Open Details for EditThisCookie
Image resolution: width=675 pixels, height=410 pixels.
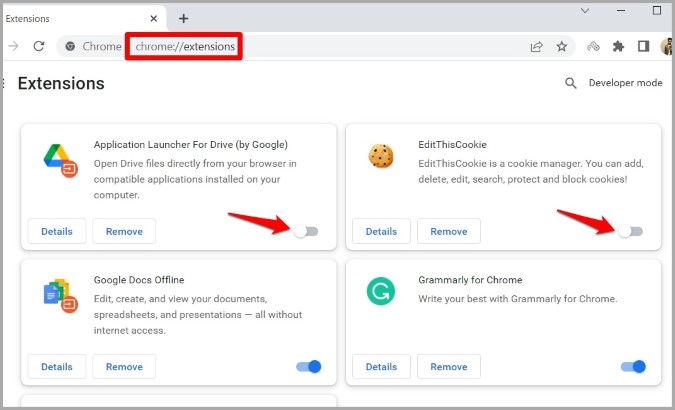pos(381,231)
